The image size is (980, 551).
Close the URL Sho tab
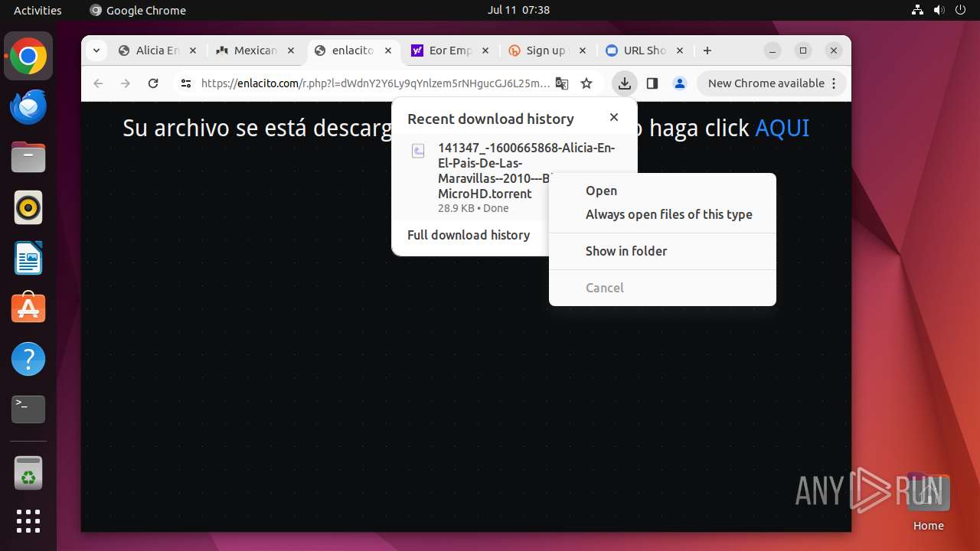pyautogui.click(x=681, y=51)
